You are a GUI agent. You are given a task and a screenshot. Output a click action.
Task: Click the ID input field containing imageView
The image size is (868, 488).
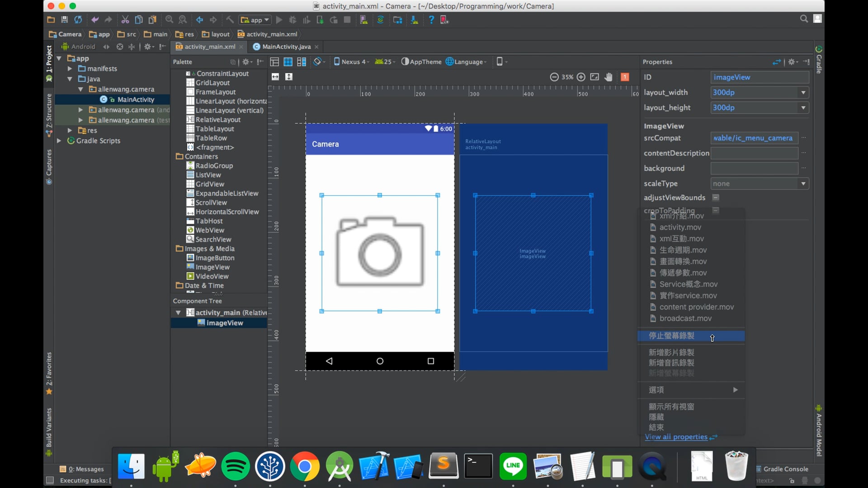[759, 77]
